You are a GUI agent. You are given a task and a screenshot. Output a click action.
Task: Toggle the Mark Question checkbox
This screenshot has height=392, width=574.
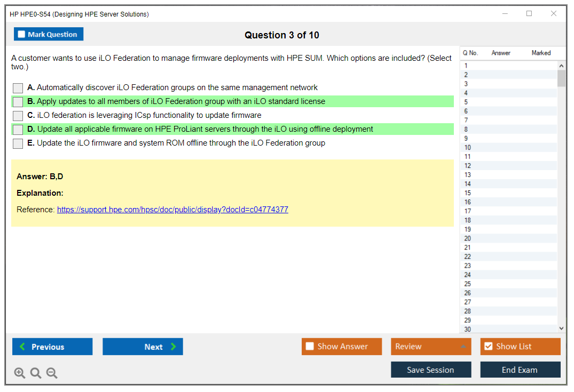pos(21,34)
